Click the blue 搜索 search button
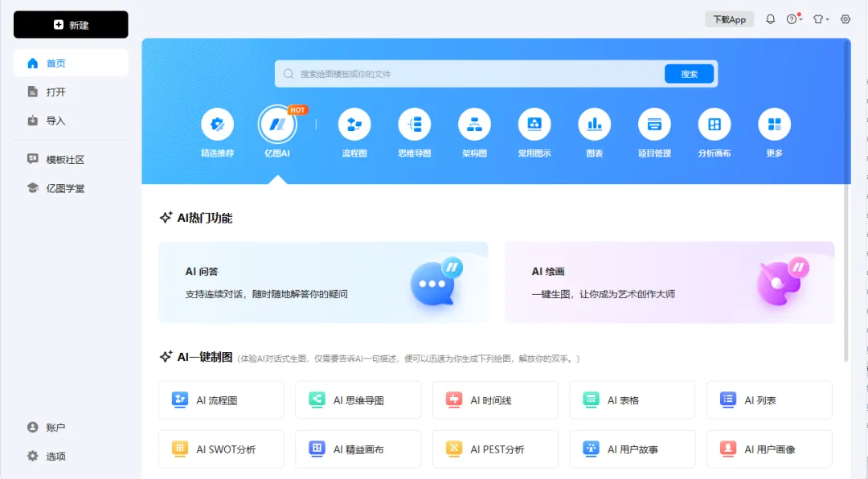868x479 pixels. point(690,74)
